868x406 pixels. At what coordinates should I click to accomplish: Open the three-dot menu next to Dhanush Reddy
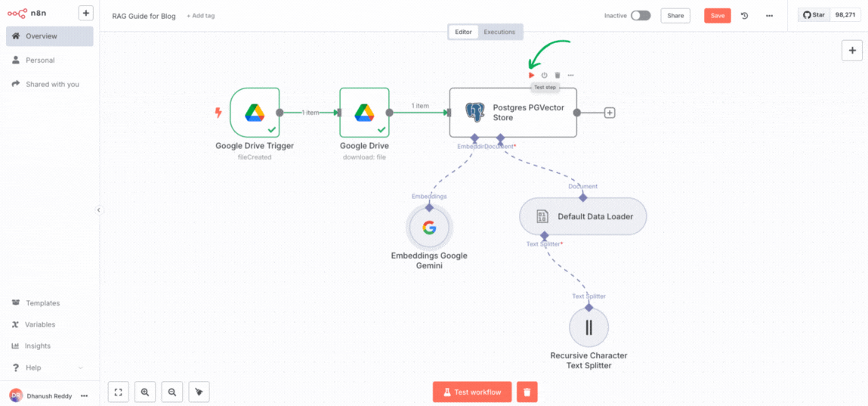tap(85, 395)
